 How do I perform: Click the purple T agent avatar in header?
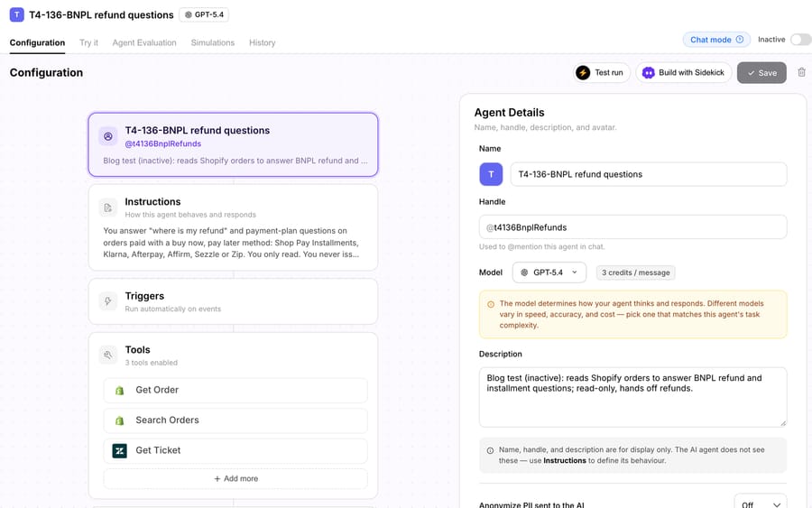[x=16, y=14]
